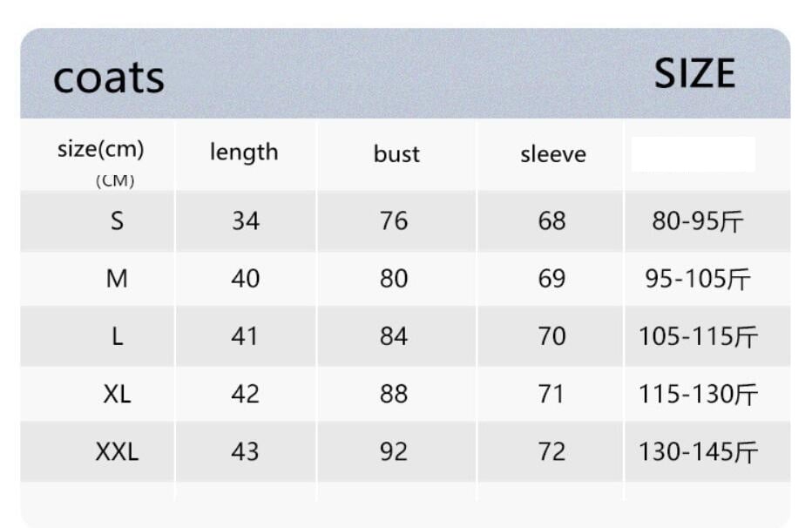Select the sleeve value 69 for size M
The width and height of the screenshot is (812, 528).
(x=551, y=279)
